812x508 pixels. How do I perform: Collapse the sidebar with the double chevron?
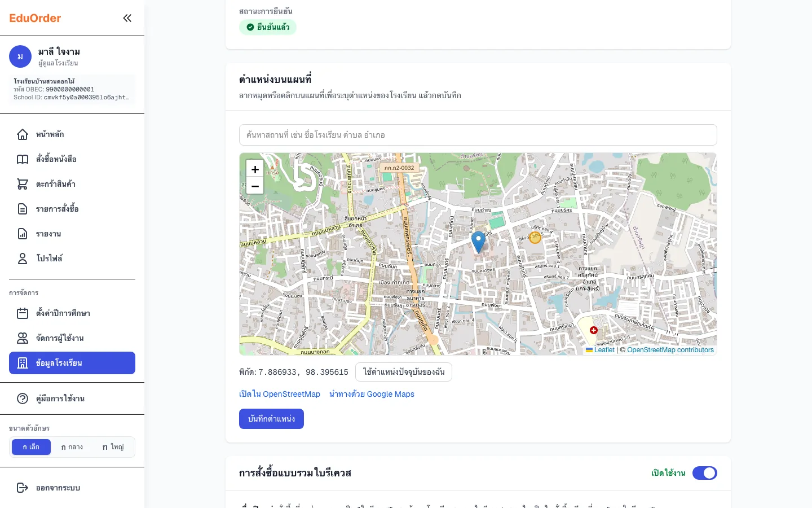click(127, 18)
